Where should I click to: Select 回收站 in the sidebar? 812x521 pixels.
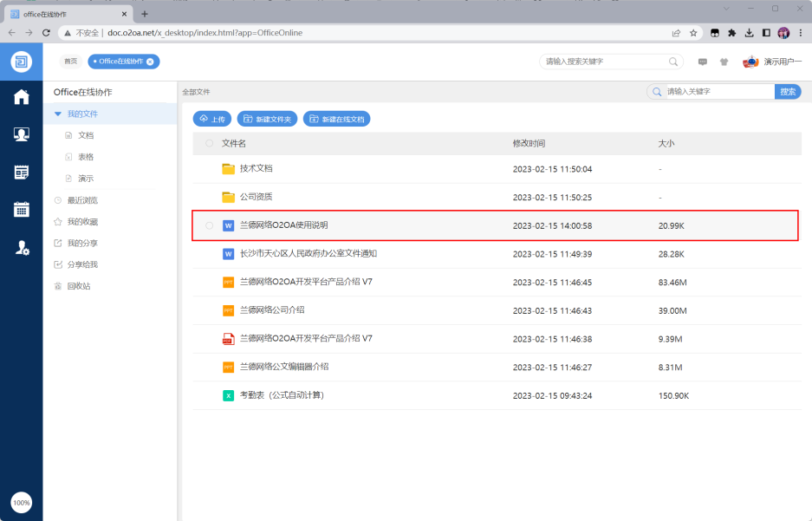(78, 285)
